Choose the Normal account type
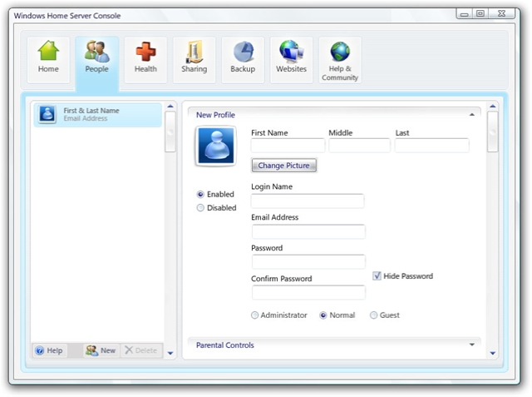The image size is (532, 397). pyautogui.click(x=323, y=315)
